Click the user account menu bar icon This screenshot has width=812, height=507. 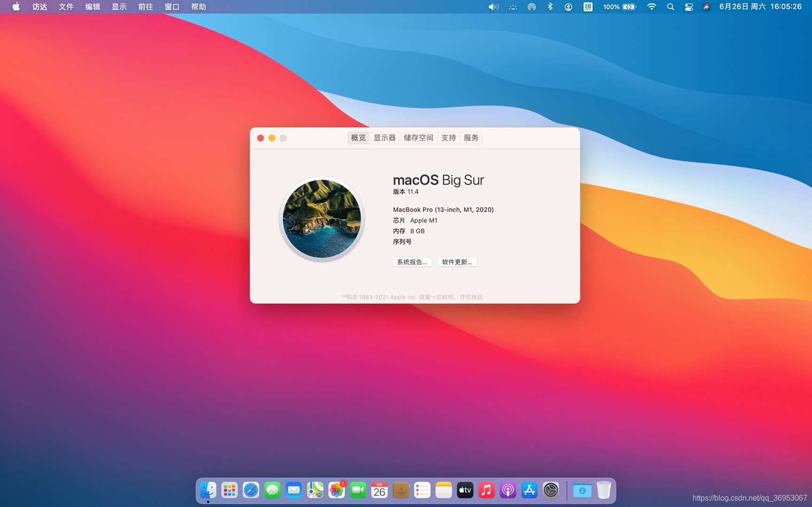[x=568, y=7]
